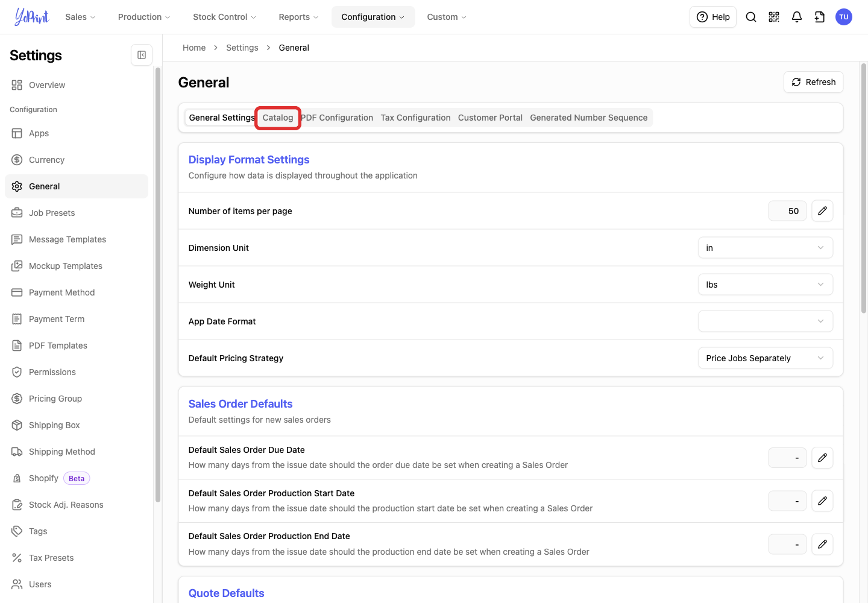Open the App Date Format dropdown
The height and width of the screenshot is (603, 868).
tap(766, 321)
